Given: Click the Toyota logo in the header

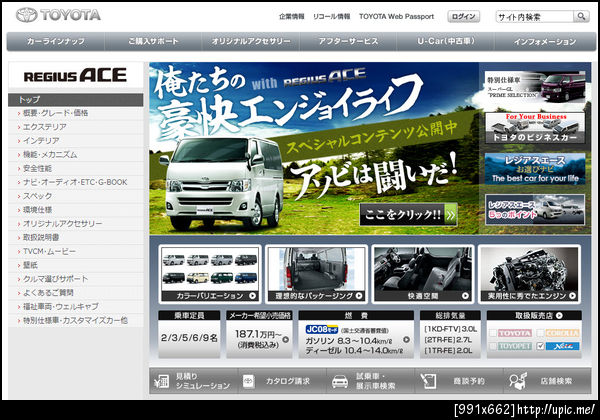Looking at the screenshot, I should coord(58,15).
